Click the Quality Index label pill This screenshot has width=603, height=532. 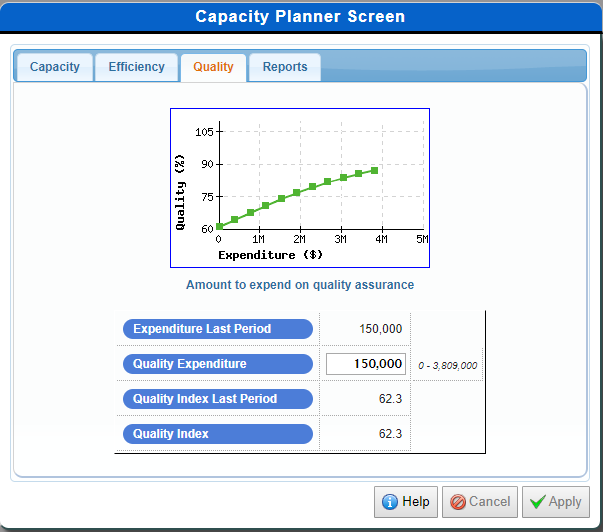pyautogui.click(x=217, y=434)
